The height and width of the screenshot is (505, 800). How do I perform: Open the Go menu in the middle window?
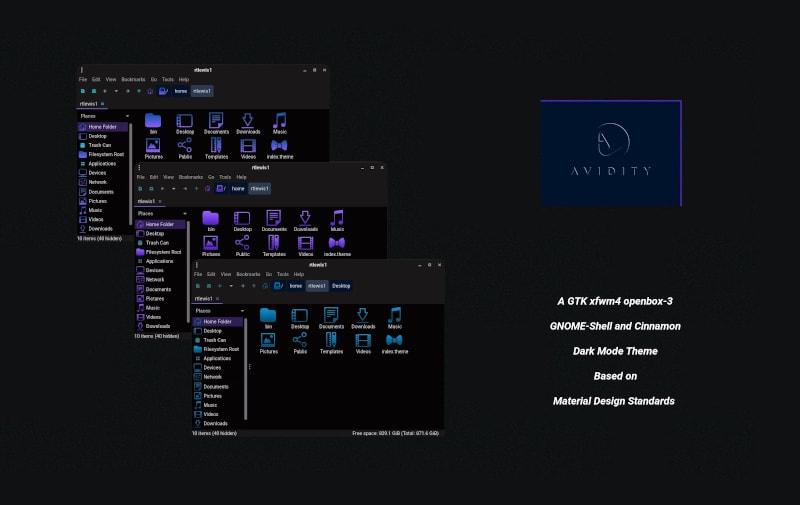(x=211, y=177)
